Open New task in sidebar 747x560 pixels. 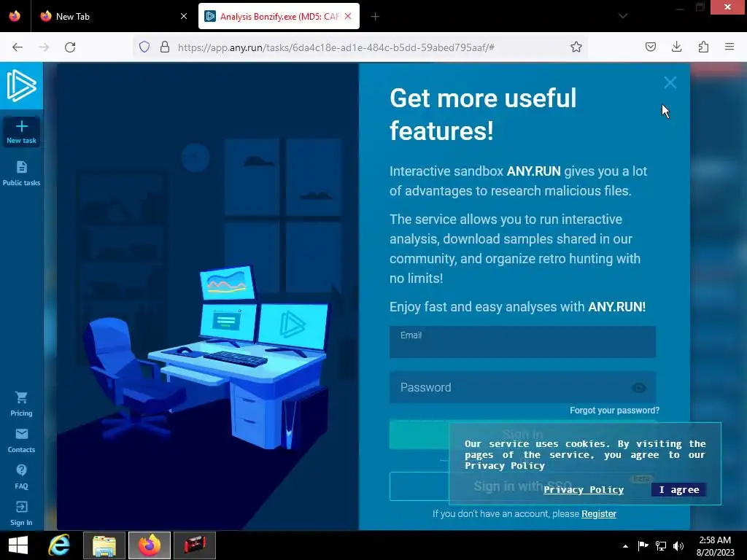[x=21, y=132]
